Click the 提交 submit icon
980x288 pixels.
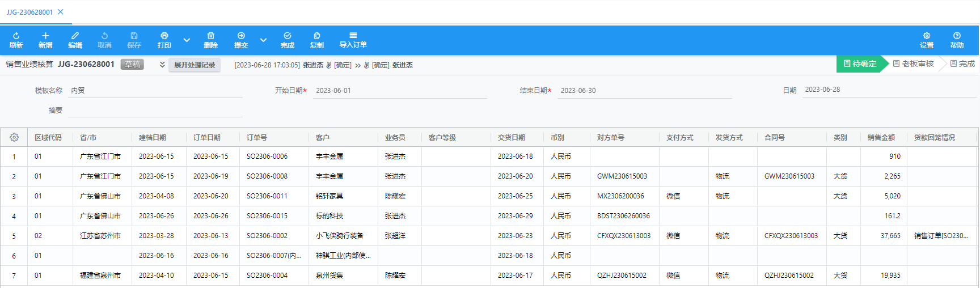pyautogui.click(x=241, y=36)
